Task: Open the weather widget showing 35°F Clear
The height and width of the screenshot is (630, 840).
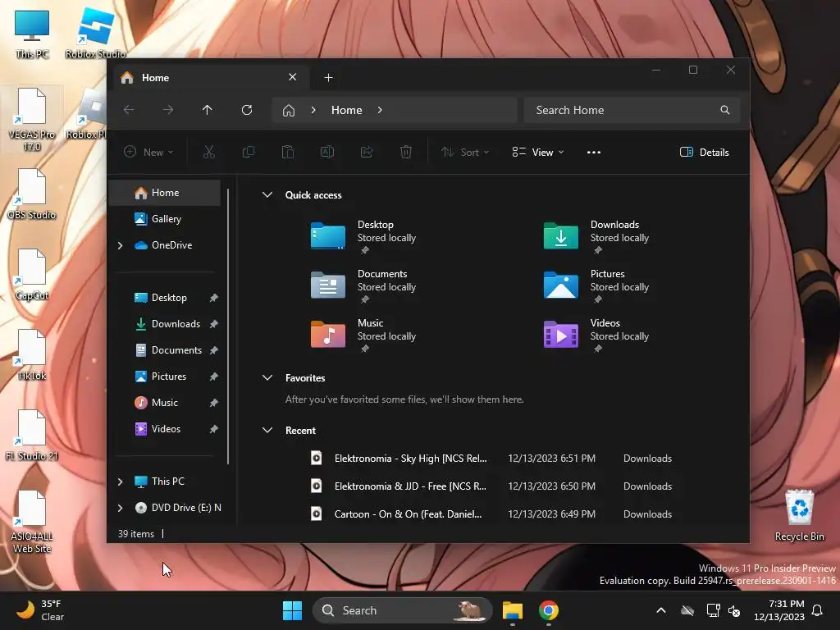Action: [40, 610]
